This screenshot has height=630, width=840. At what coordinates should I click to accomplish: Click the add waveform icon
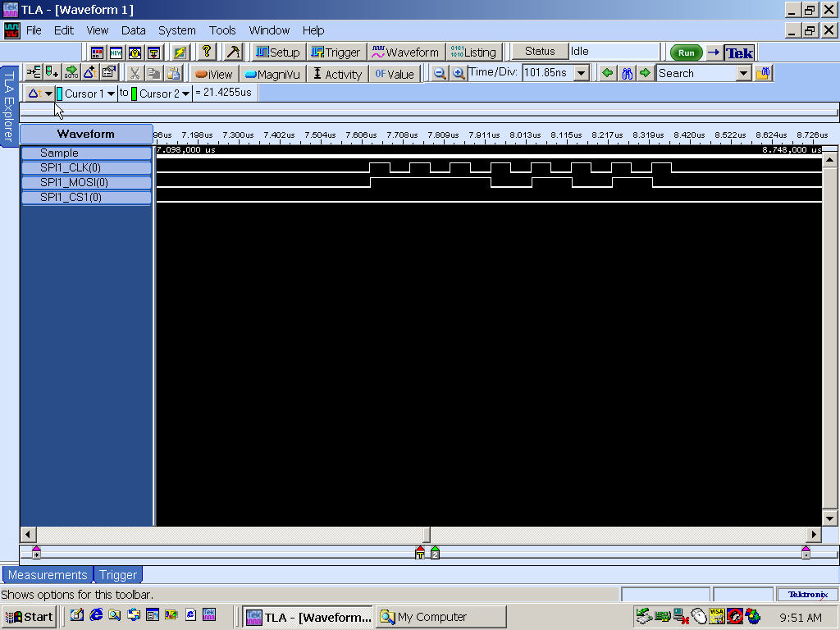point(33,72)
